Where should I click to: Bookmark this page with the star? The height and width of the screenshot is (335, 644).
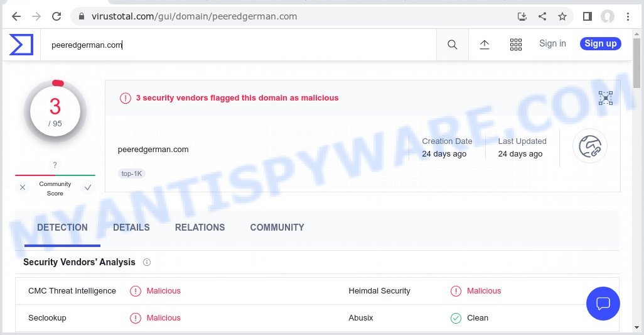(x=562, y=16)
